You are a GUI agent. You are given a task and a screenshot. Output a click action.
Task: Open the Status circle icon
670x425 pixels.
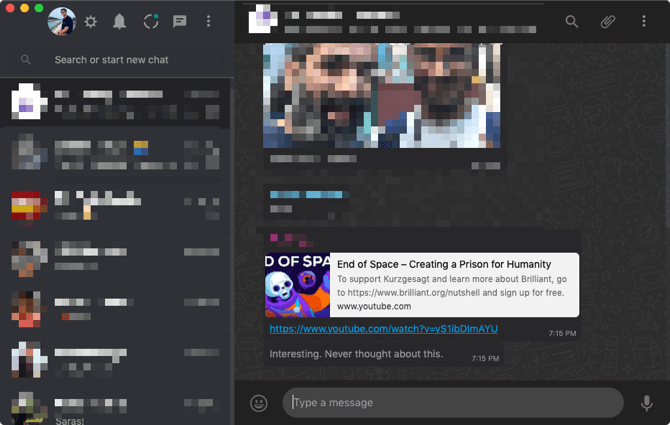click(x=150, y=21)
